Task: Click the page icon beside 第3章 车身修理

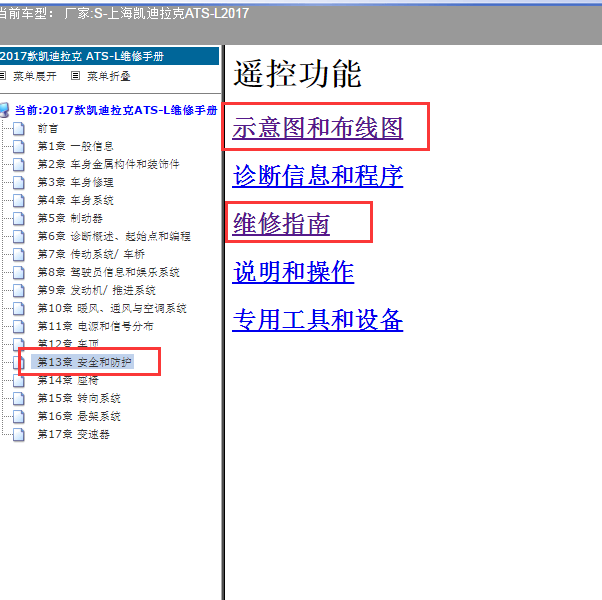Action: click(x=18, y=182)
